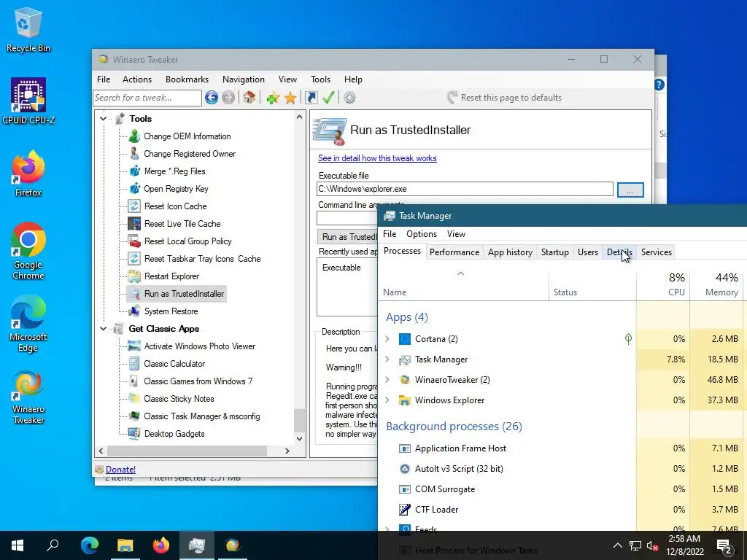The height and width of the screenshot is (560, 747).
Task: Expand the Cortana (2) process group
Action: [x=387, y=338]
